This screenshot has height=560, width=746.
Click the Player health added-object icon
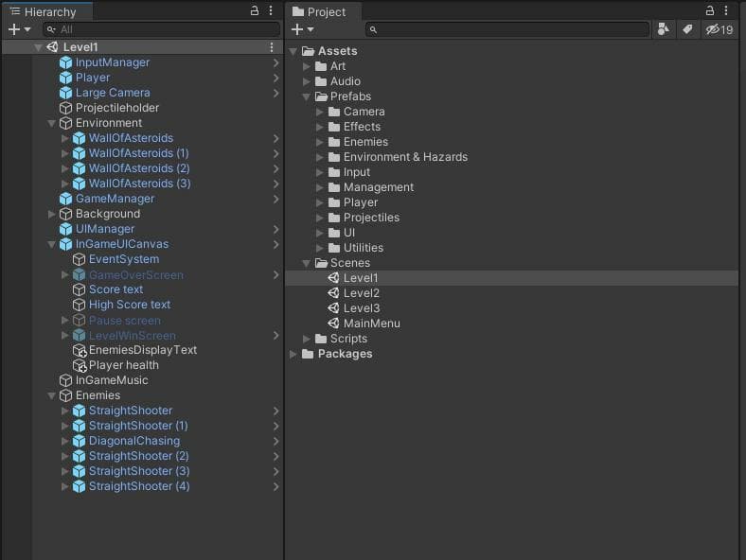click(79, 366)
